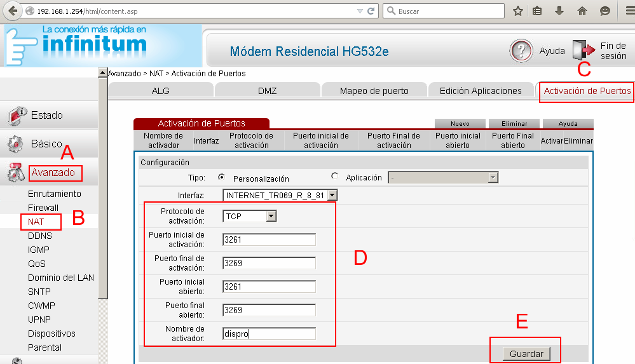Open the downloads arrow icon

tap(560, 11)
